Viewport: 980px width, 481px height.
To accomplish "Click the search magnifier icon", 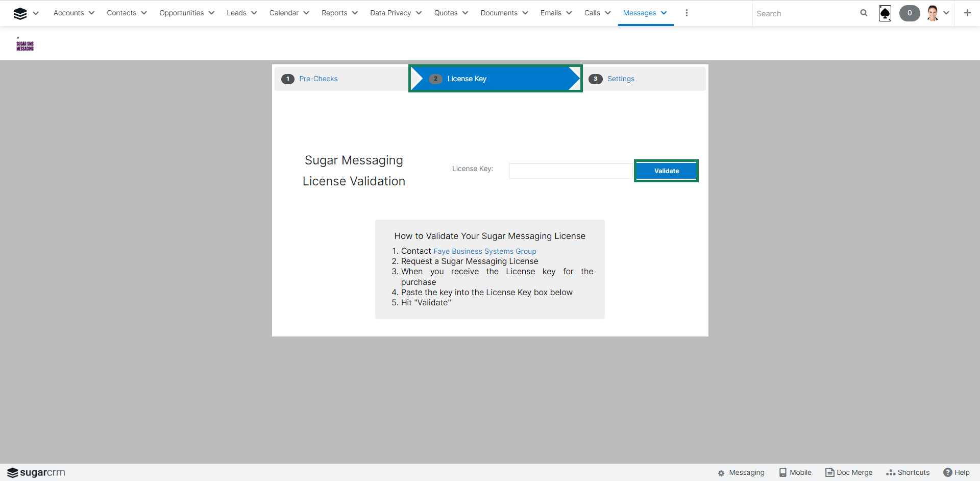I will 864,13.
